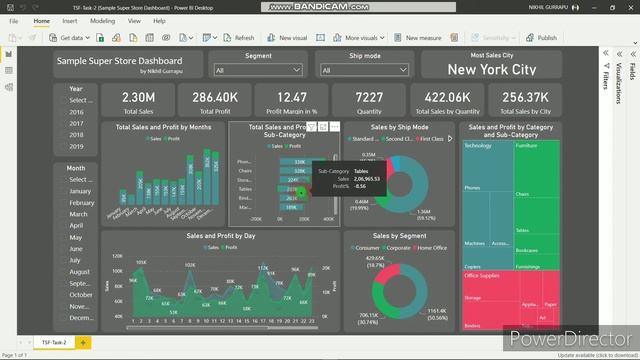Click Focus mode icon on Sub-Category visual
This screenshot has height=360, width=640.
tap(323, 127)
